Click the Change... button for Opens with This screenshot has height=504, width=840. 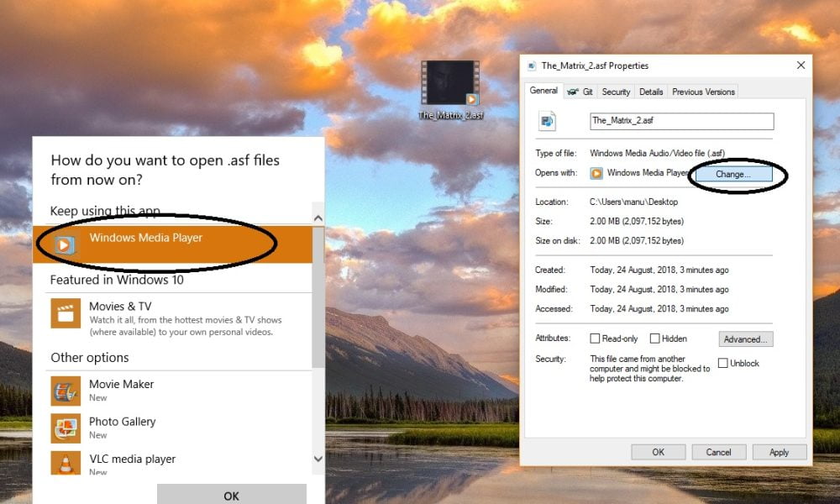tap(733, 174)
